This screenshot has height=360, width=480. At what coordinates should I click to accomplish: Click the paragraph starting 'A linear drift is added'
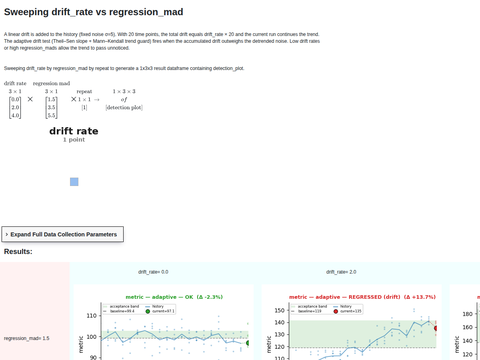(162, 41)
